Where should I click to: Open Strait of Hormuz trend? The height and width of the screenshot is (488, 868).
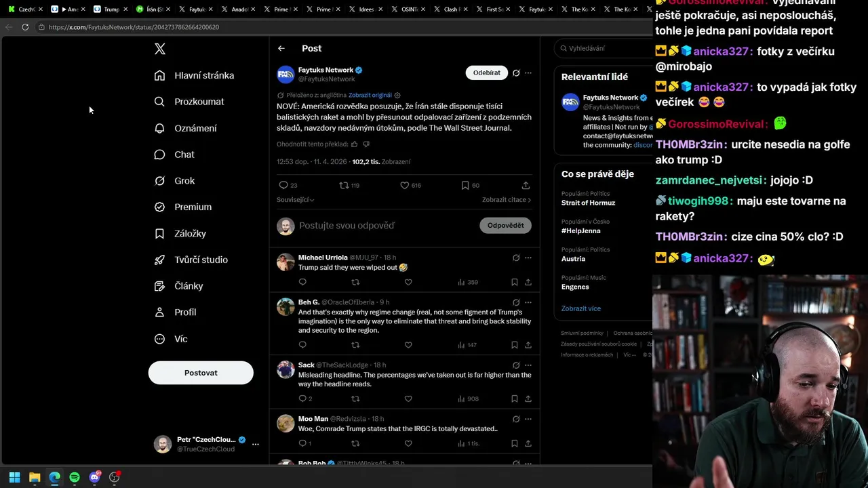[588, 203]
